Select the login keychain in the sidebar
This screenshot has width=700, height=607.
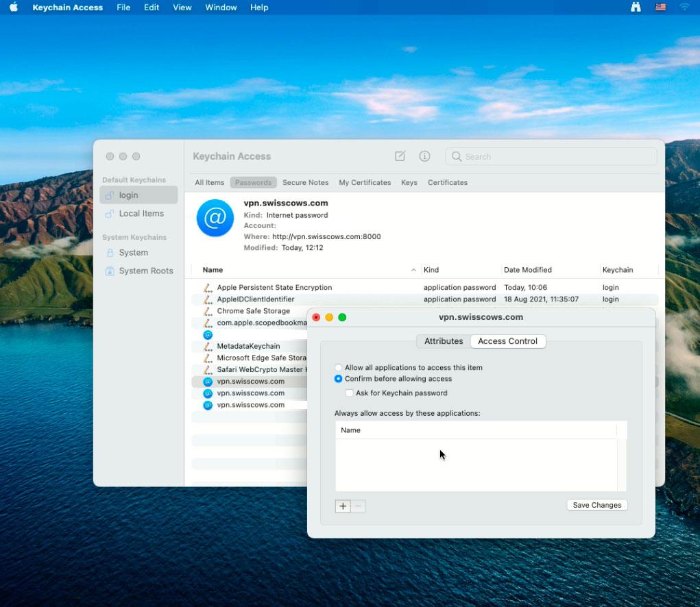(x=138, y=195)
